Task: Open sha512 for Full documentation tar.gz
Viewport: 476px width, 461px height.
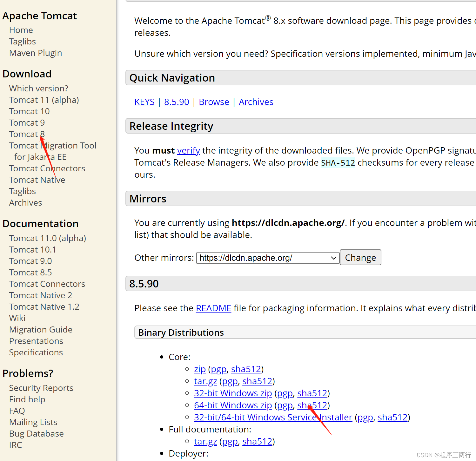Action: pyautogui.click(x=257, y=442)
